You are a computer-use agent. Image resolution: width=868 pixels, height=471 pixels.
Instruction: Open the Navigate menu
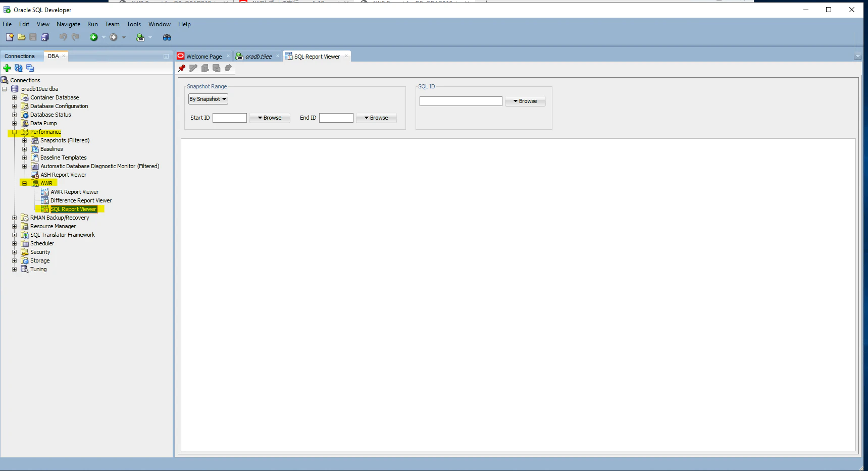[x=68, y=24]
